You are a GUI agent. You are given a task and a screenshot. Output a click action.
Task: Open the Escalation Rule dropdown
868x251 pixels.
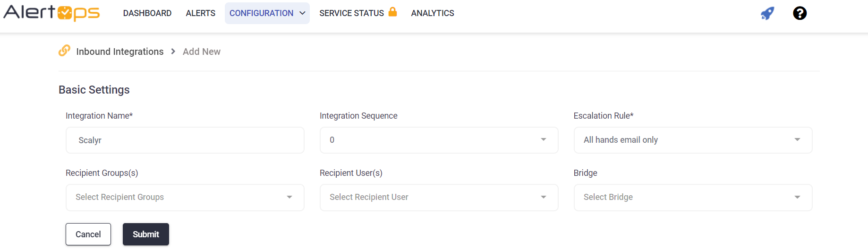[x=693, y=140]
